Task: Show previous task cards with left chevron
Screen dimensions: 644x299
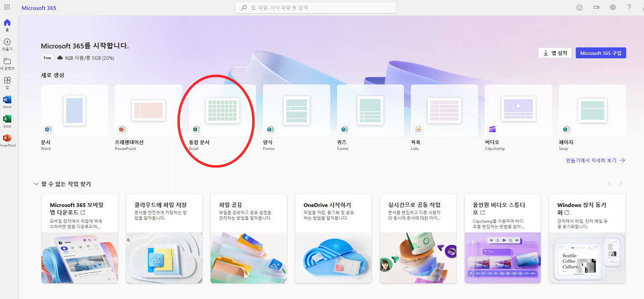Action: point(610,184)
